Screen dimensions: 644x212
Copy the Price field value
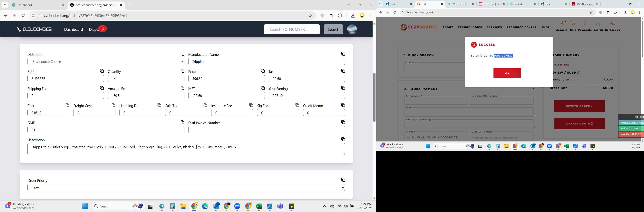(262, 71)
